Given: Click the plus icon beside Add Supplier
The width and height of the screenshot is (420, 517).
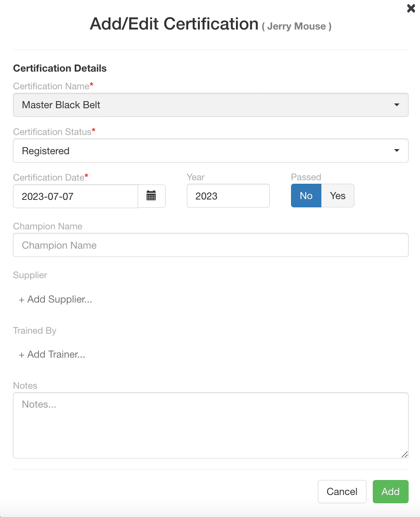Looking at the screenshot, I should coord(22,300).
